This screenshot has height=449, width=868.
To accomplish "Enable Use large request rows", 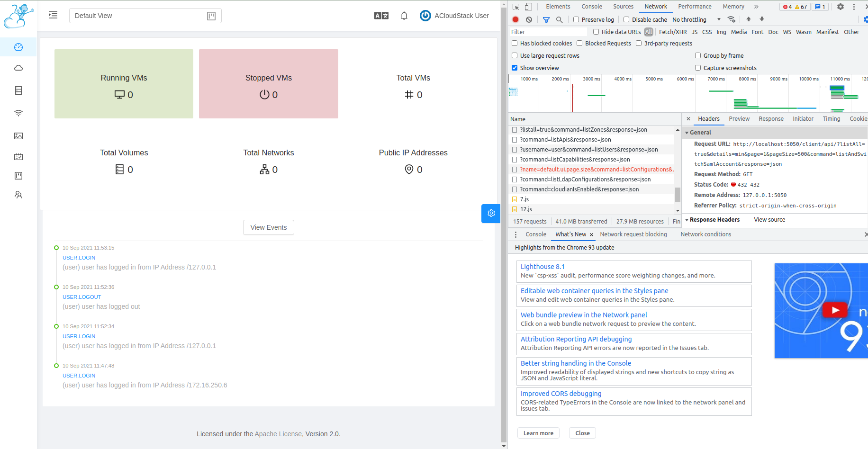I will tap(515, 55).
